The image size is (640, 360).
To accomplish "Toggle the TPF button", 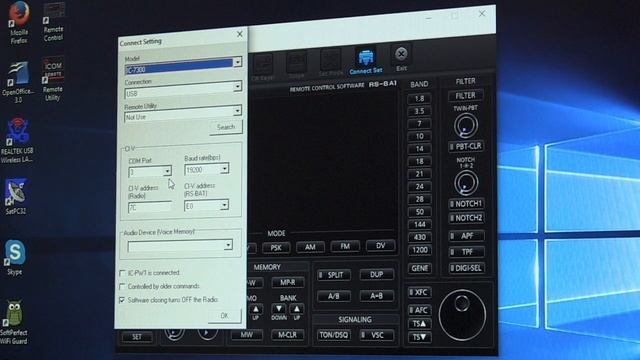I will [466, 252].
